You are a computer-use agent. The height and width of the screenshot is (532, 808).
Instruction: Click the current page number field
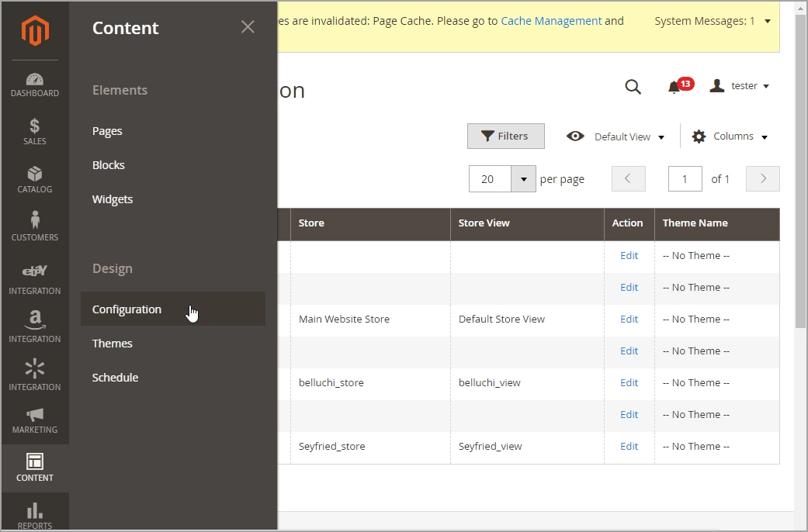tap(685, 178)
